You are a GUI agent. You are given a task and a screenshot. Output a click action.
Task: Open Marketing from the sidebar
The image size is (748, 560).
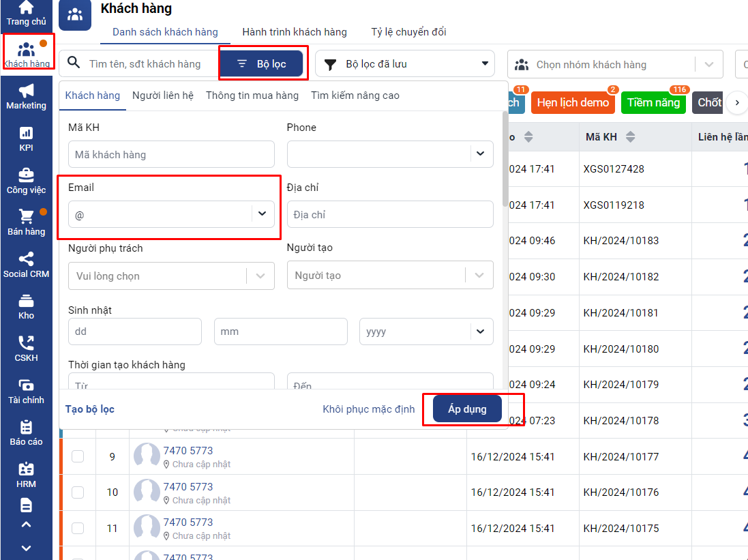point(26,96)
